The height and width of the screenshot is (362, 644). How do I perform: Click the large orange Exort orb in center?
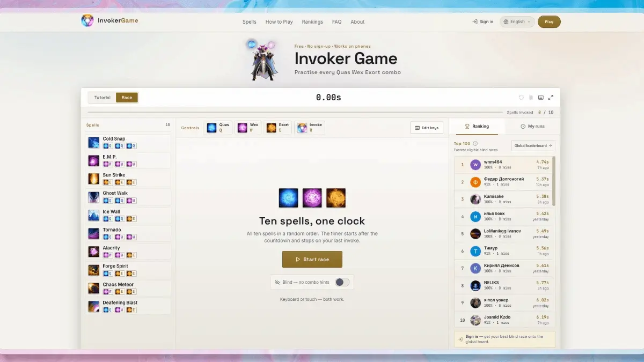[336, 198]
